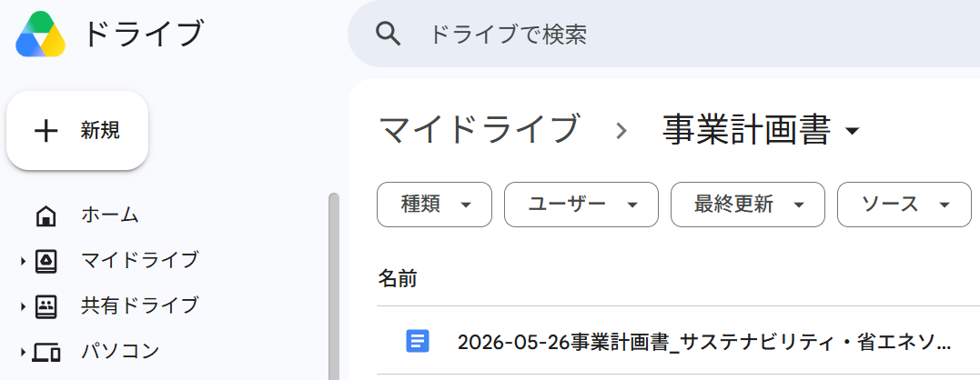The image size is (980, 380).
Task: Click the computers icon beside パソコン
Action: click(x=46, y=352)
